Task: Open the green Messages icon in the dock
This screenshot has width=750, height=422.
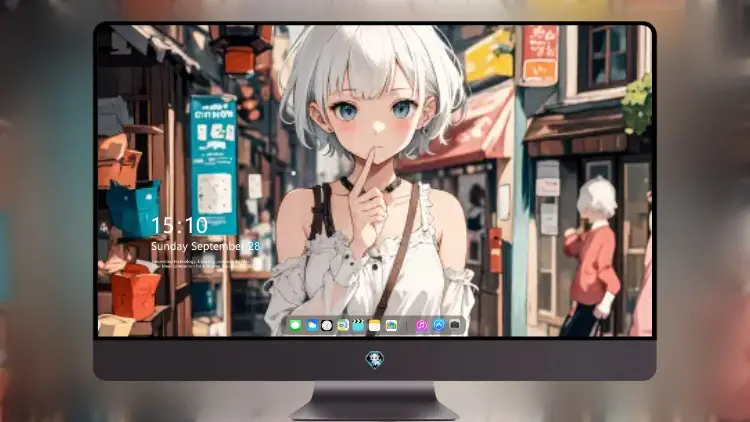Action: 295,325
